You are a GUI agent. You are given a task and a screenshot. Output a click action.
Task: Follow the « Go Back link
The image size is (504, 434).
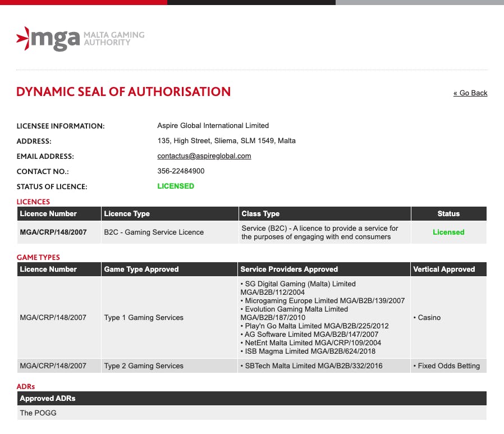pos(470,93)
